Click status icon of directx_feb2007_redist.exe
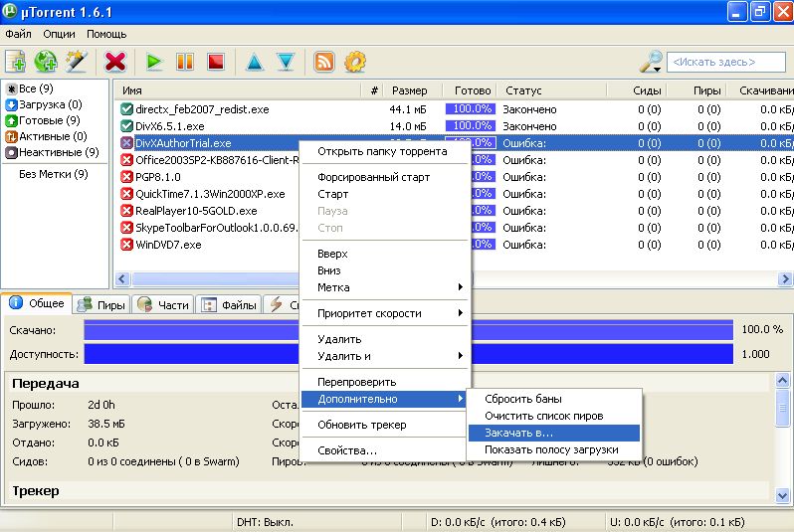Viewport: 794px width, 532px height. click(x=126, y=109)
